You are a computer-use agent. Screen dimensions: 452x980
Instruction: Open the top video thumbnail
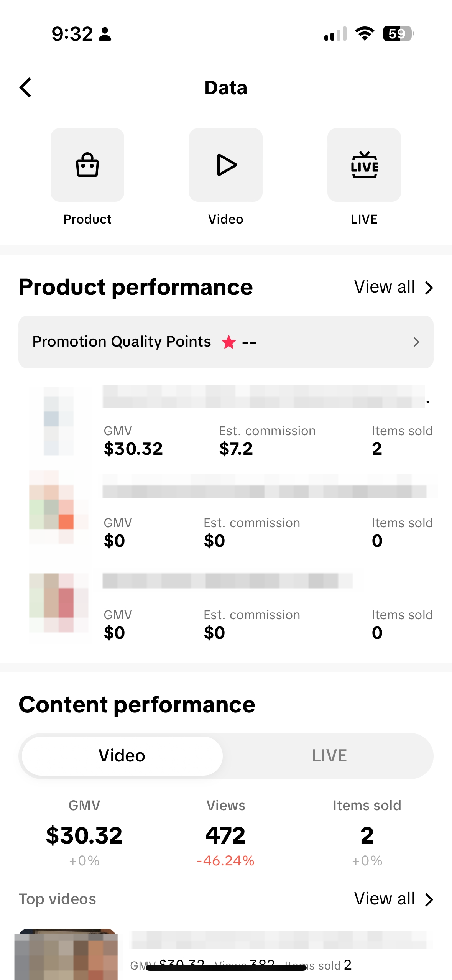[x=66, y=955]
